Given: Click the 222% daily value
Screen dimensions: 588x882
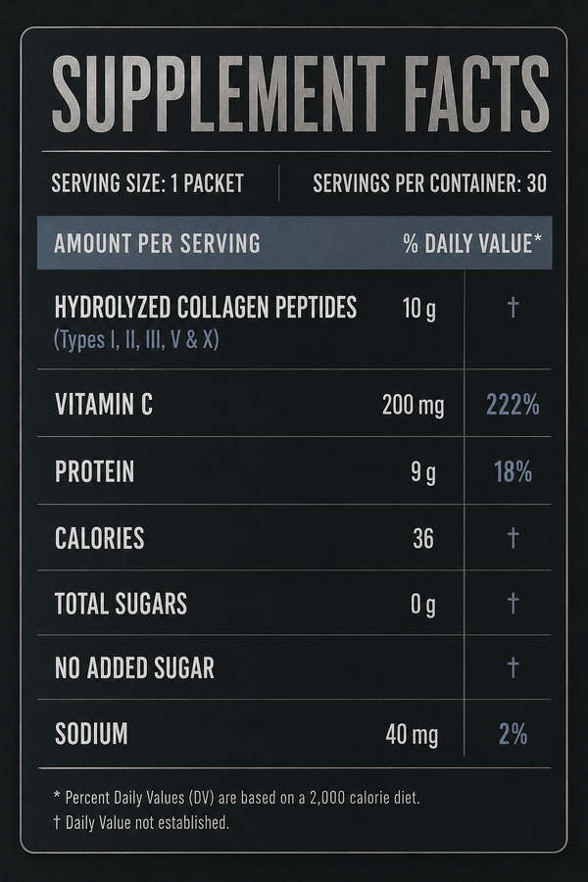Looking at the screenshot, I should pos(513,405).
